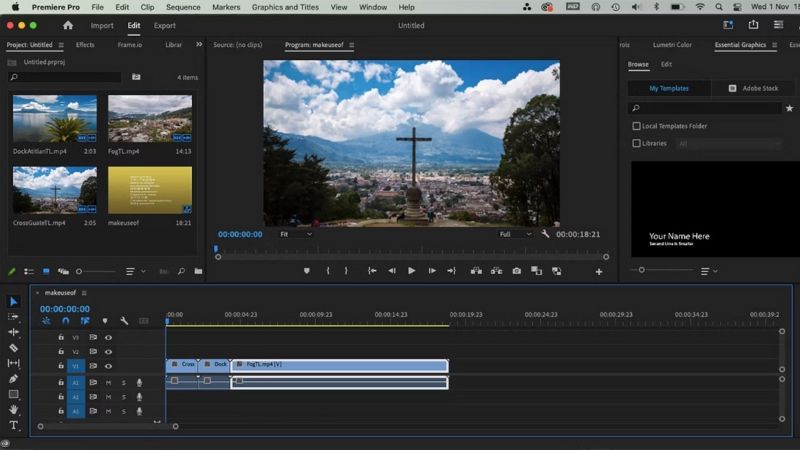Image resolution: width=800 pixels, height=450 pixels.
Task: Toggle V2 track output eye
Action: 108,352
